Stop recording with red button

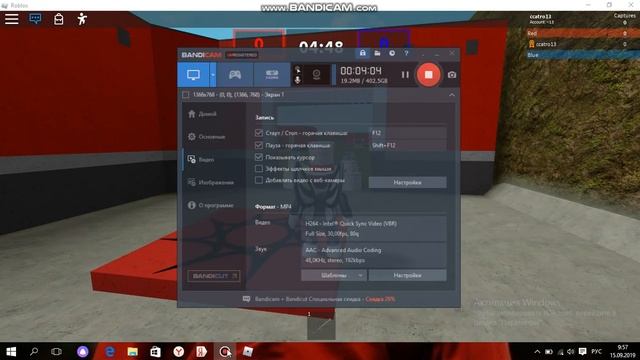429,75
